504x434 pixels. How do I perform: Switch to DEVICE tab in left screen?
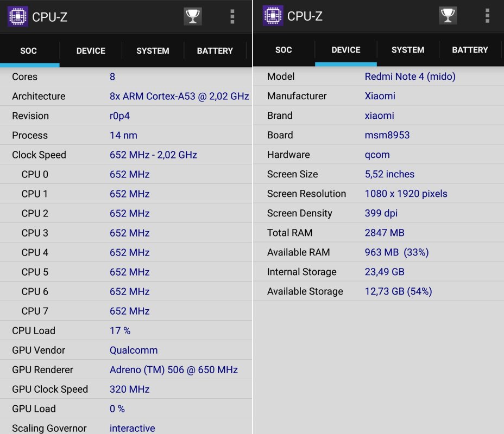91,50
